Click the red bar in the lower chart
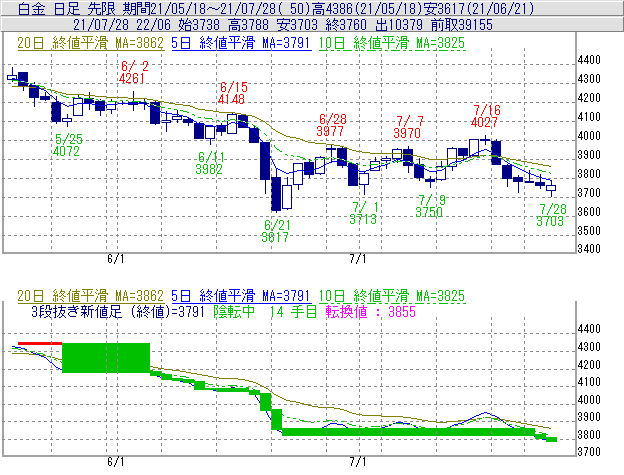 40,343
